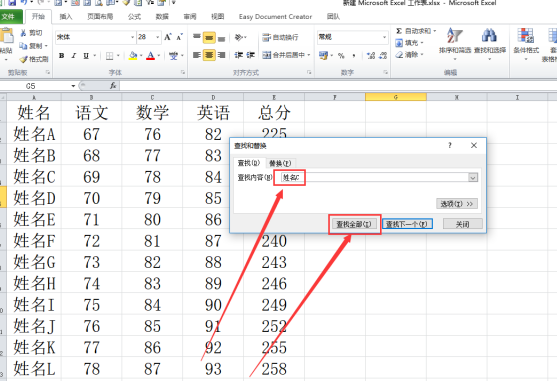Viewport: 557px width, 381px height.
Task: Click the AutoSum sigma icon
Action: tap(399, 31)
